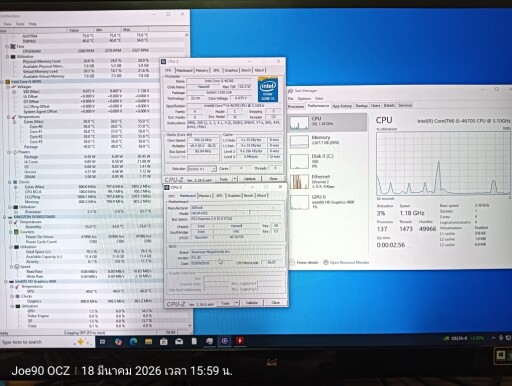This screenshot has width=512, height=386.
Task: Open Task Manager's Users tab
Action: tap(376, 105)
